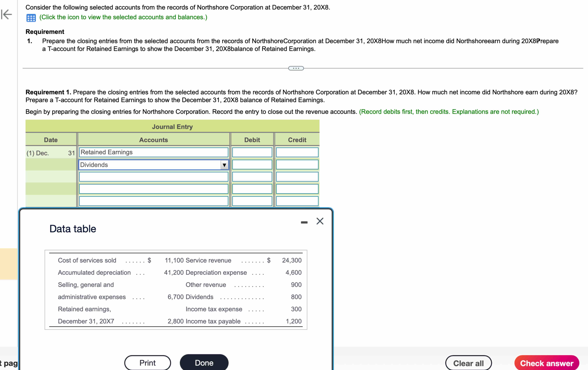Click the last Credit entry box
The image size is (588, 370).
point(297,201)
